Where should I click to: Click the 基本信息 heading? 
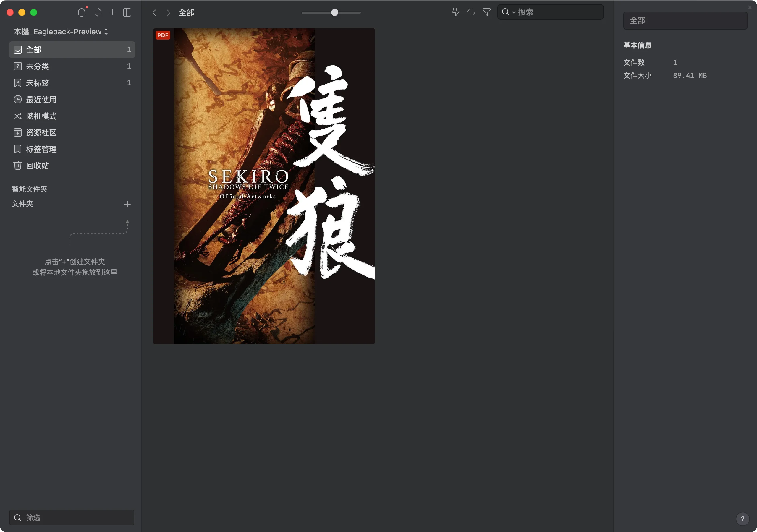point(637,46)
